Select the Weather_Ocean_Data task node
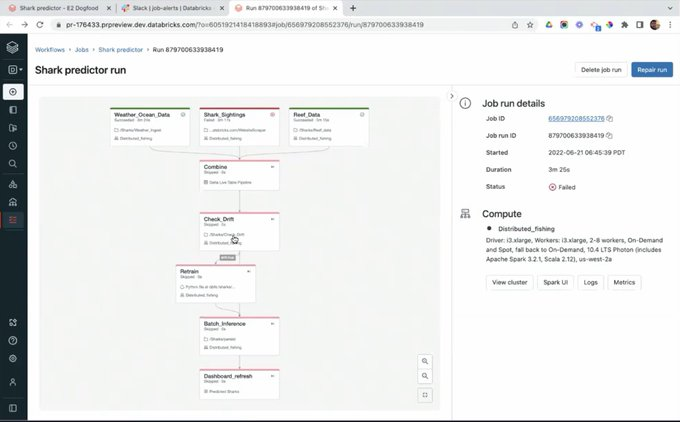The image size is (680, 422). [x=150, y=127]
